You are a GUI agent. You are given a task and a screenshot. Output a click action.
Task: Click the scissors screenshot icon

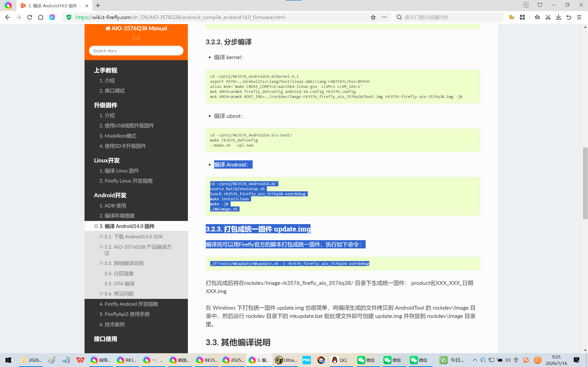(548, 17)
